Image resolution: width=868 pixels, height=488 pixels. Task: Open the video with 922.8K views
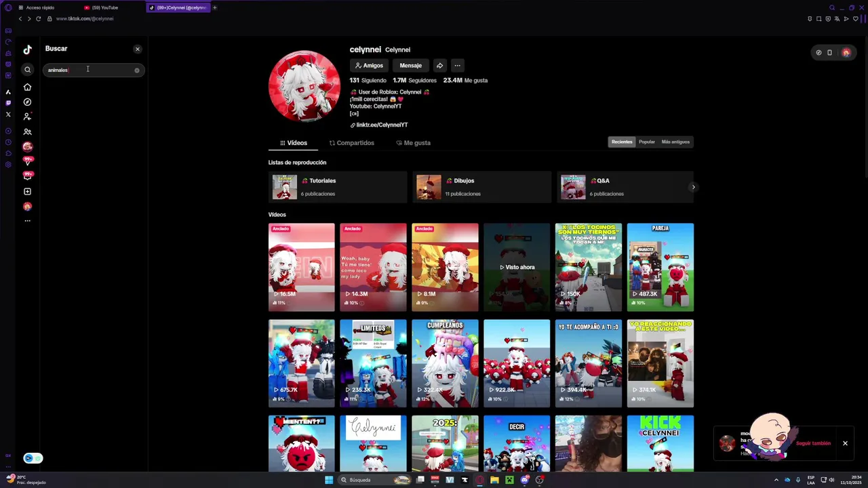click(x=517, y=363)
